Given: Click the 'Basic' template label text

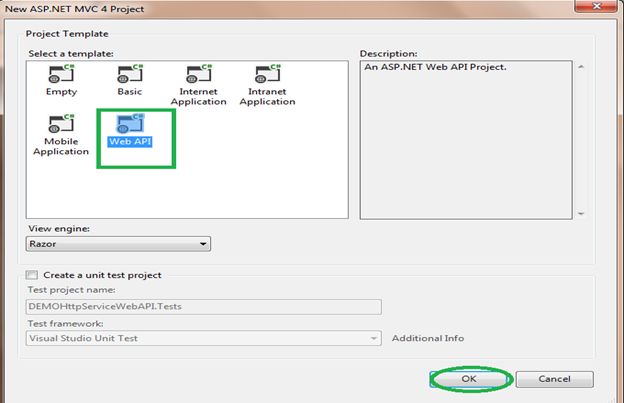Looking at the screenshot, I should tap(130, 92).
